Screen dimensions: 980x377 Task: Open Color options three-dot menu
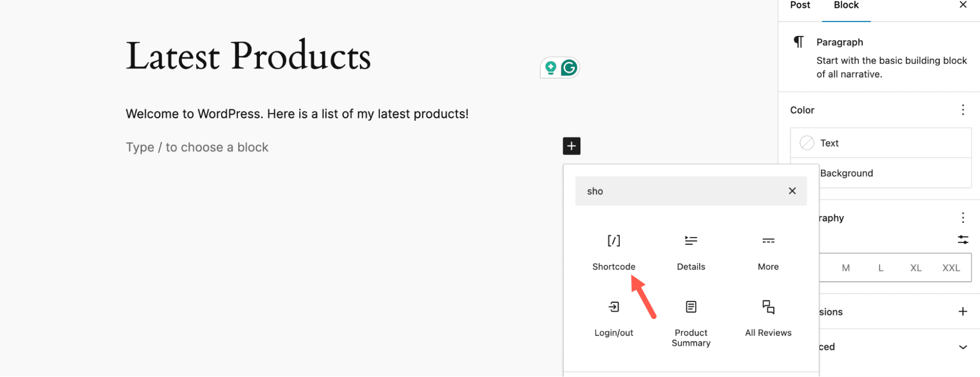click(963, 110)
